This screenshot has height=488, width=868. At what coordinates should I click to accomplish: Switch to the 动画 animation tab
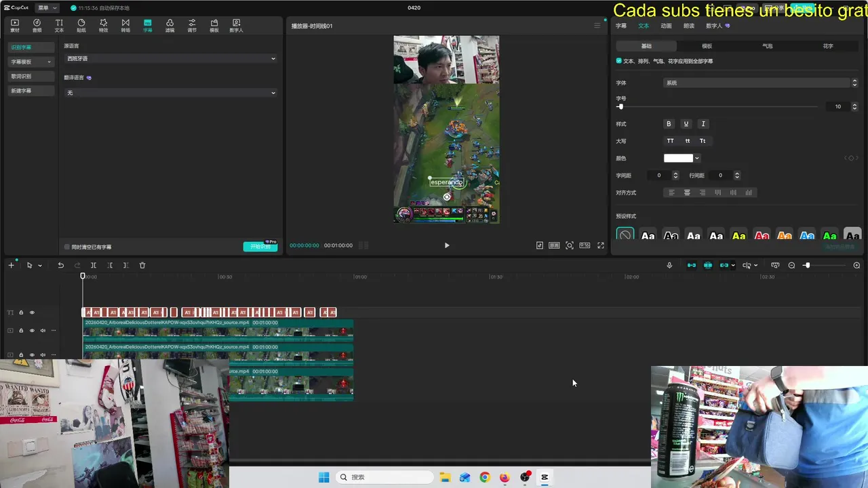point(666,26)
